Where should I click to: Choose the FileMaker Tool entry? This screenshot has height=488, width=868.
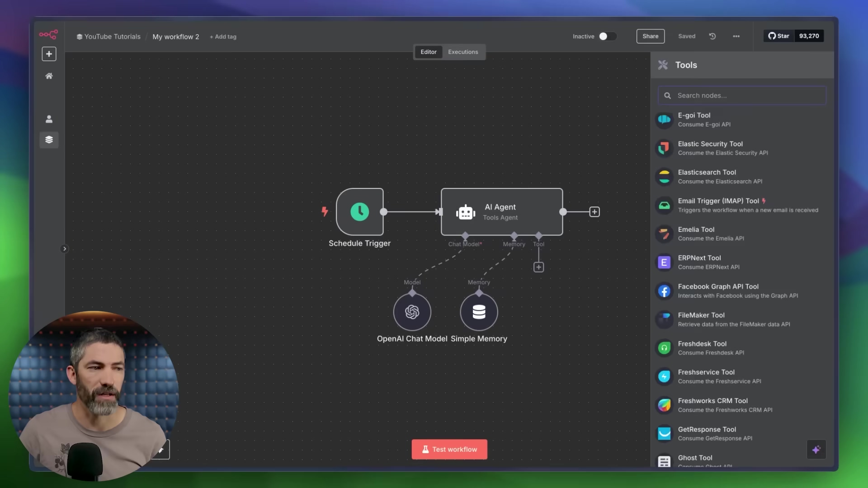[x=742, y=319]
